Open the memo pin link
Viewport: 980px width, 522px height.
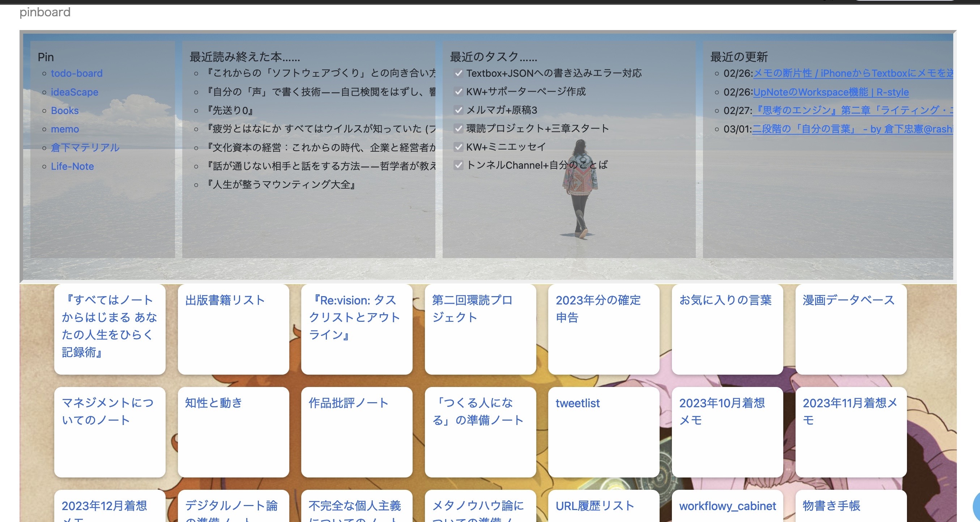pos(65,129)
